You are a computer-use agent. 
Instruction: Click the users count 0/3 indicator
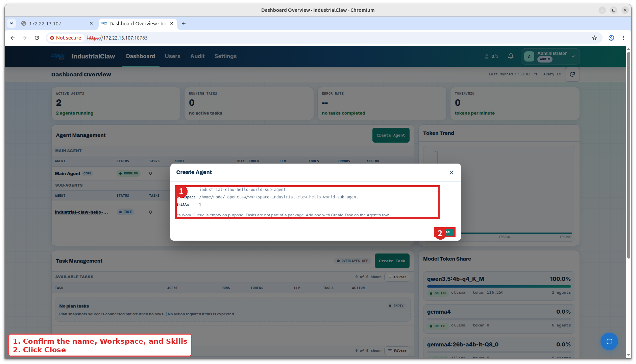tap(492, 56)
